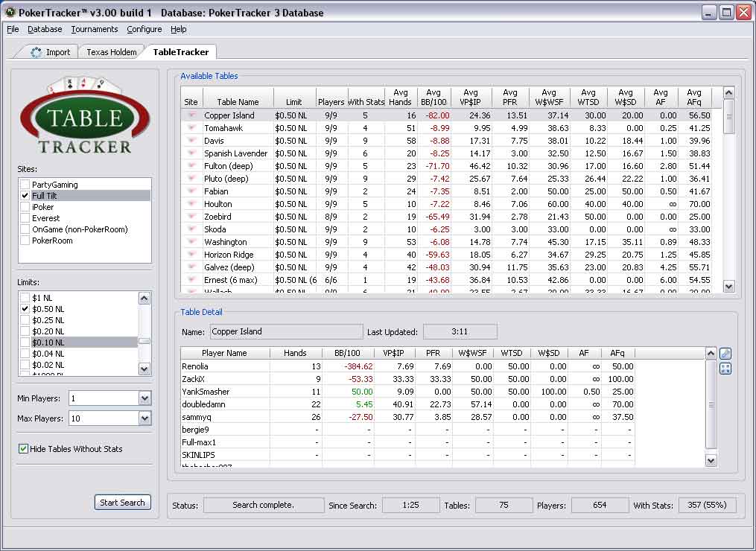Click the Limits list scrollbar thumb
This screenshot has height=551, width=756.
point(144,341)
